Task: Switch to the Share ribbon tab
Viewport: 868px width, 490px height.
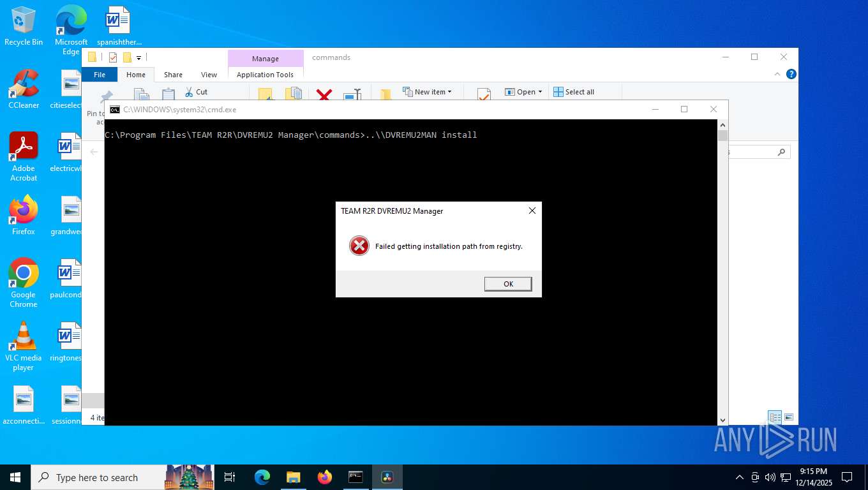Action: click(173, 75)
